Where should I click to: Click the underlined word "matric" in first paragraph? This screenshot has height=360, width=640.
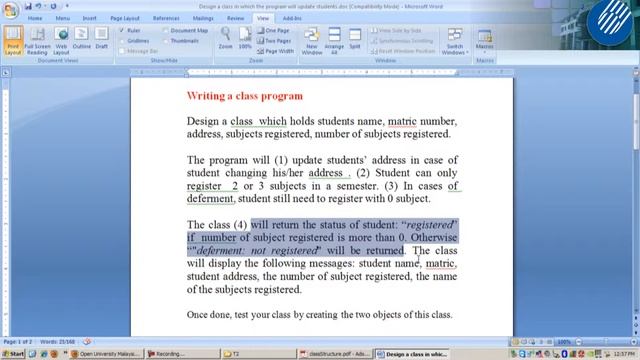(x=402, y=121)
